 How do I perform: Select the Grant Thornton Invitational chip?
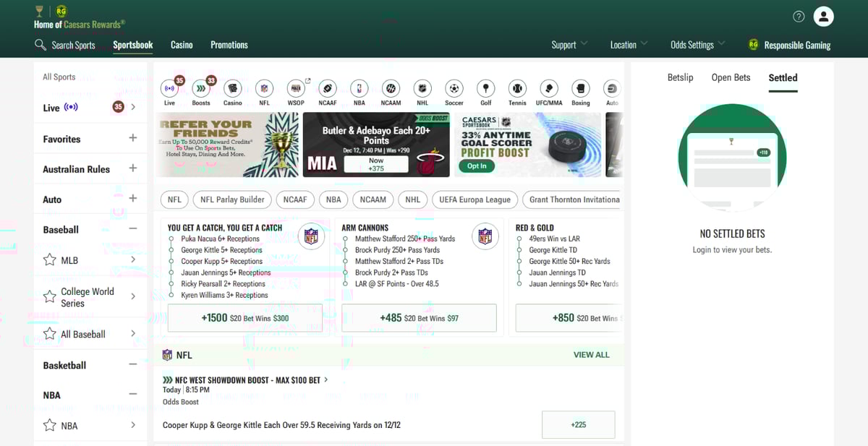pyautogui.click(x=573, y=200)
